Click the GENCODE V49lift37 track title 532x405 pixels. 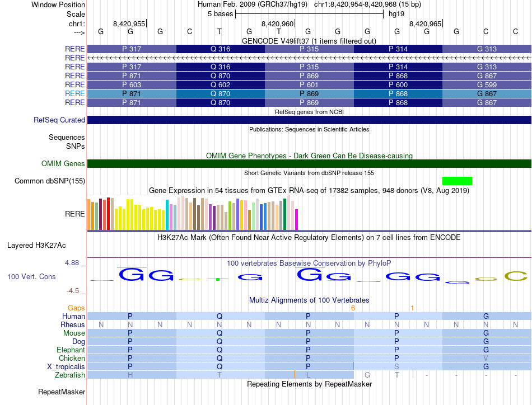[x=309, y=41]
